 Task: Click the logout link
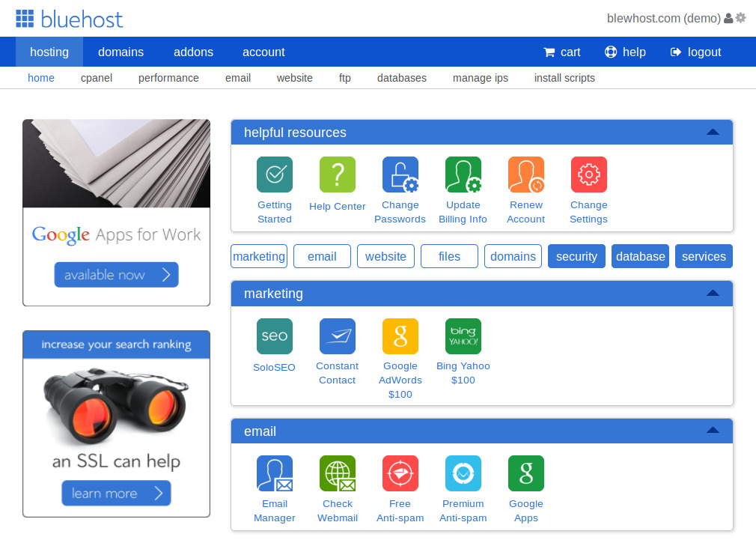695,52
